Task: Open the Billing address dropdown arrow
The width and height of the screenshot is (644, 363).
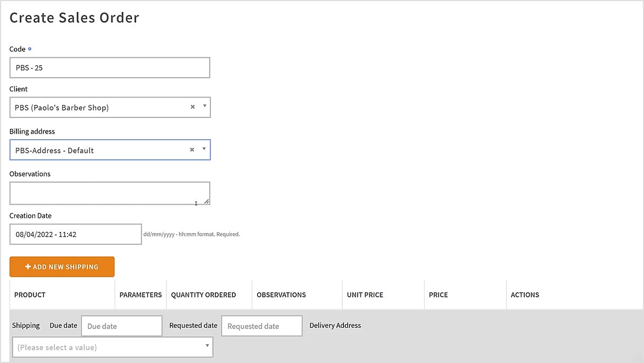Action: [203, 149]
